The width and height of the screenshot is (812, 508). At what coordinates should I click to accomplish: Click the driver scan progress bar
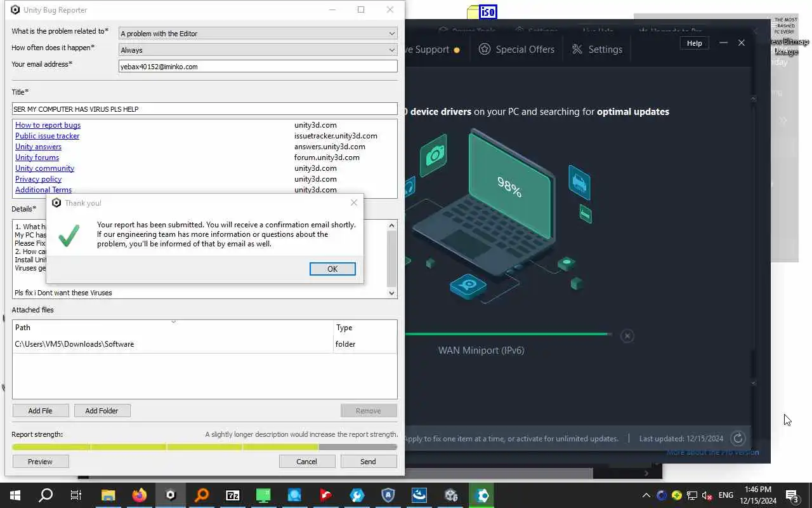tap(508, 334)
